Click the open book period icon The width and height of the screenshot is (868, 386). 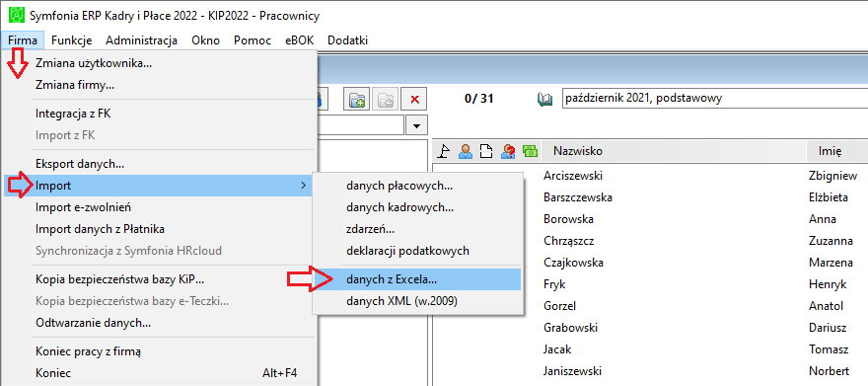coord(545,99)
